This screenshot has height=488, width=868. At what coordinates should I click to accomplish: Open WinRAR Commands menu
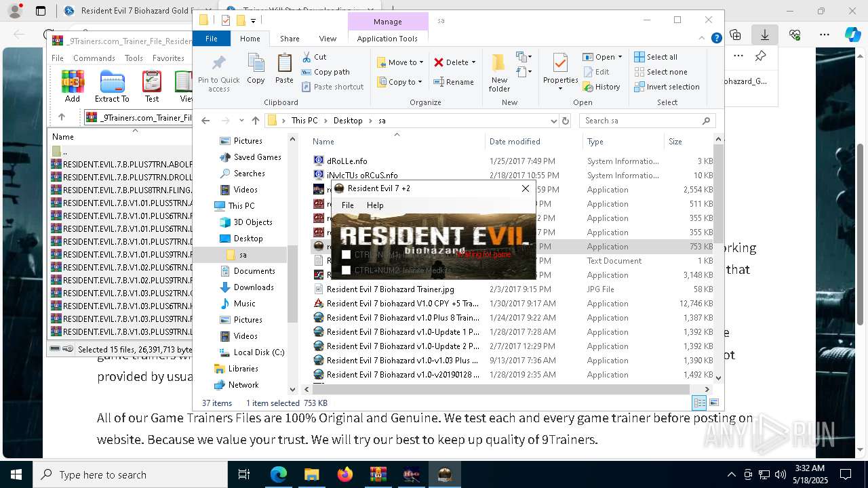[94, 58]
